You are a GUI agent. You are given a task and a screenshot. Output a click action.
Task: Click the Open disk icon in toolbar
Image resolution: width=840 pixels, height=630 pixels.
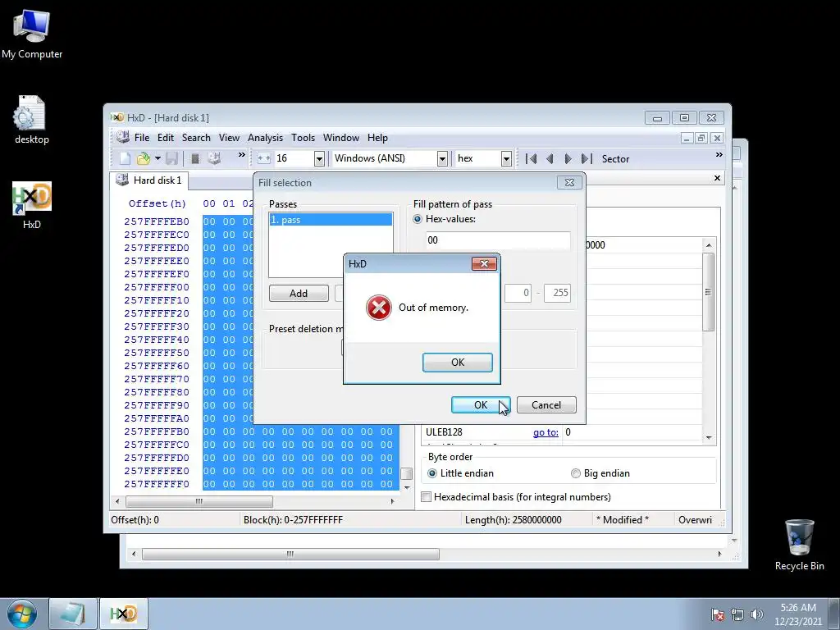point(214,158)
